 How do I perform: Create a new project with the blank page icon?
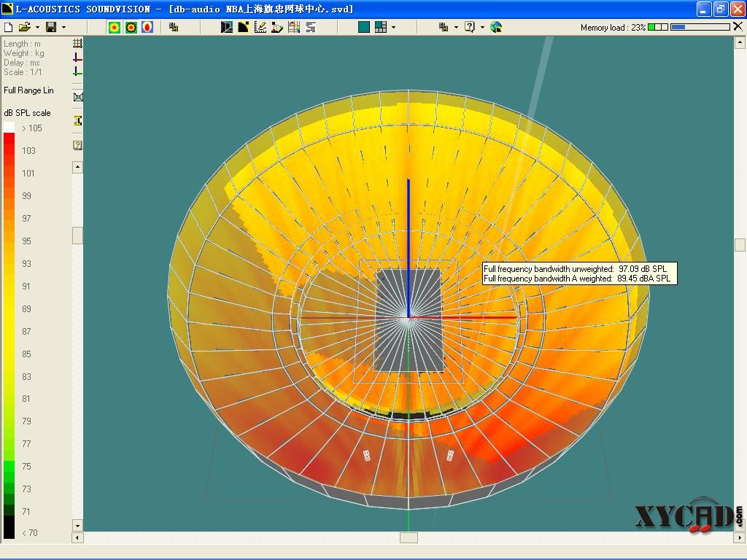coord(8,27)
